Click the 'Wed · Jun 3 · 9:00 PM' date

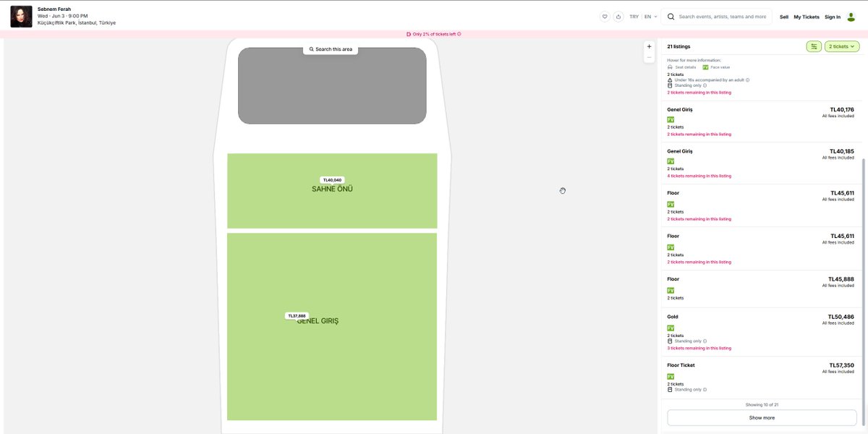click(63, 16)
